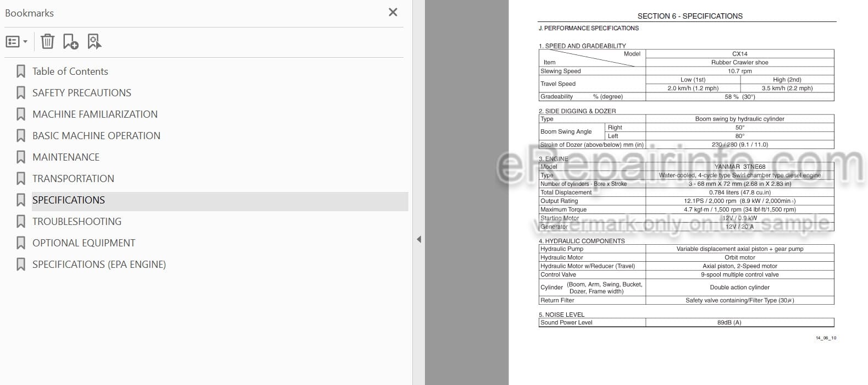Open OPTIONAL EQUIPMENT bookmark

pyautogui.click(x=84, y=243)
